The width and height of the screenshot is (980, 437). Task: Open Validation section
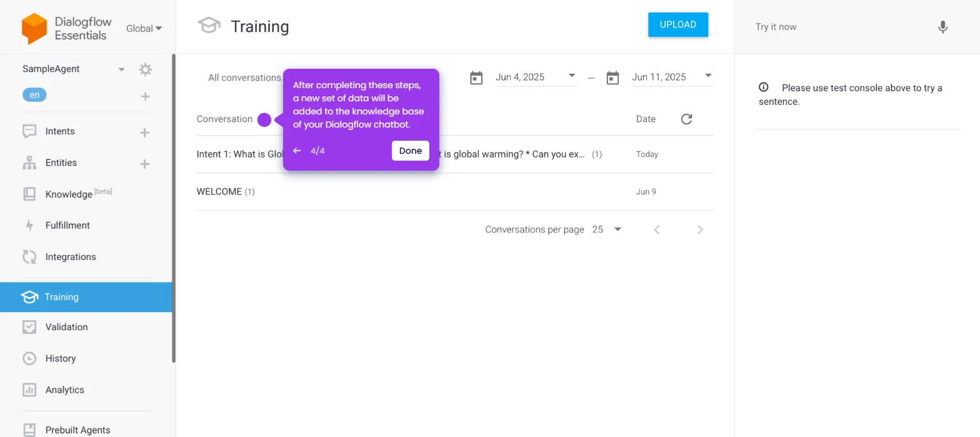click(66, 327)
